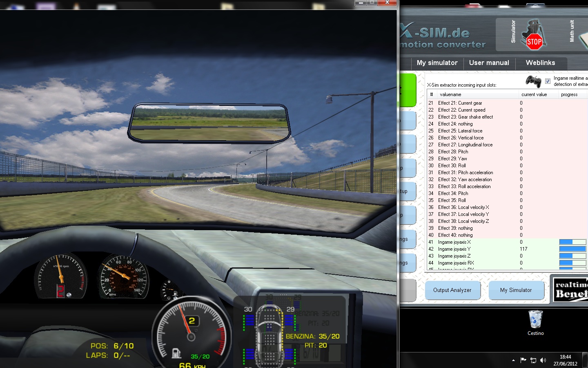Click the taskbar clock showing 18:44
This screenshot has width=588, height=368.
coord(565,360)
